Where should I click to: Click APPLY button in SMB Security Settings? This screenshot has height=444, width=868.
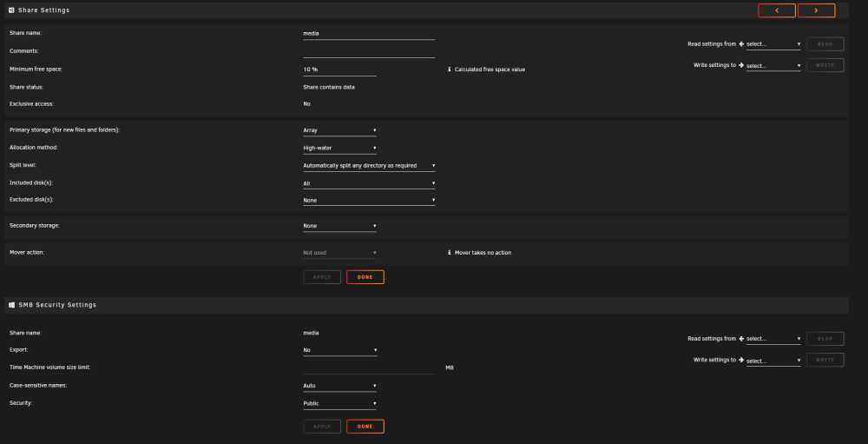pyautogui.click(x=322, y=427)
